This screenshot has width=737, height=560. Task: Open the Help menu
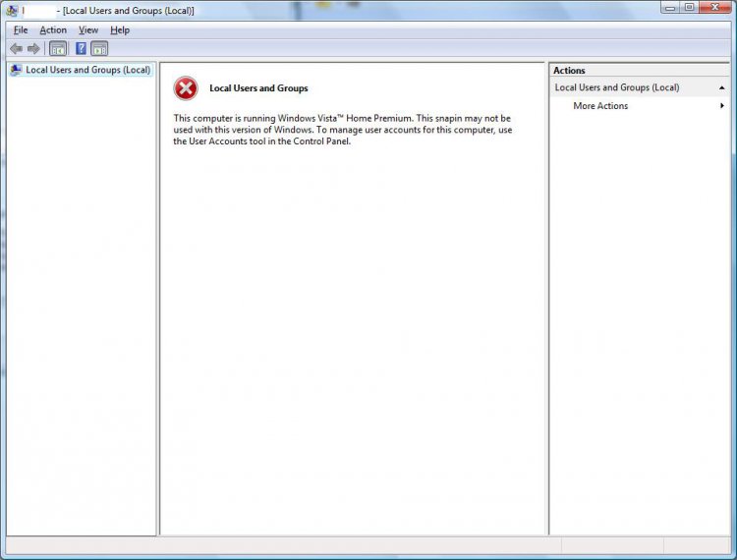pyautogui.click(x=120, y=30)
